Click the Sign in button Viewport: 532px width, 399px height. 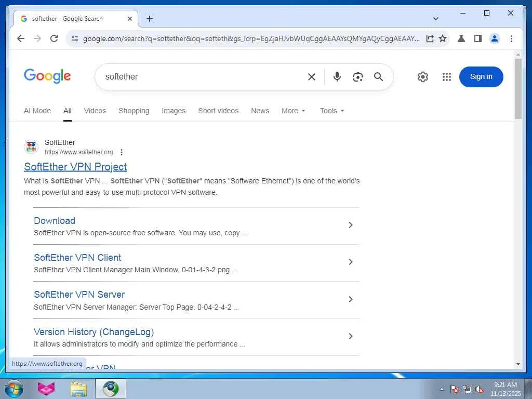coord(481,77)
